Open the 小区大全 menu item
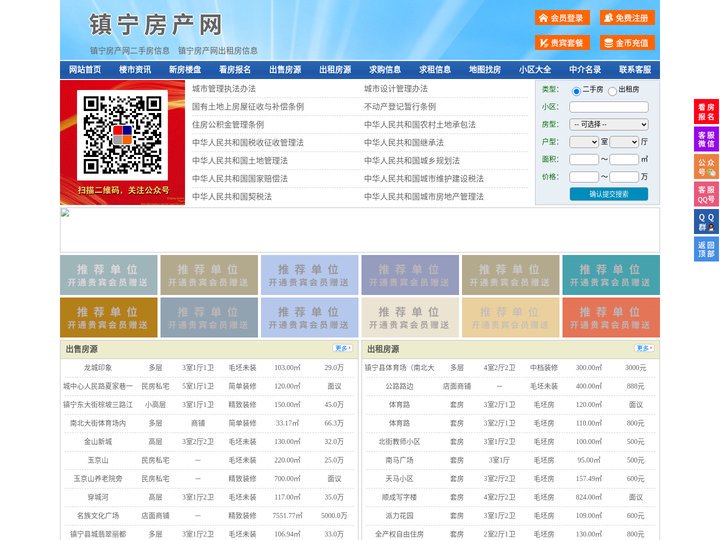The image size is (720, 540). point(535,69)
